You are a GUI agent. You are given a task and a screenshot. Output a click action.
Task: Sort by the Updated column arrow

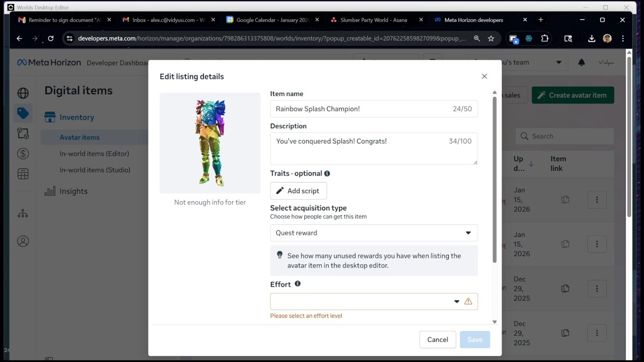point(531,164)
